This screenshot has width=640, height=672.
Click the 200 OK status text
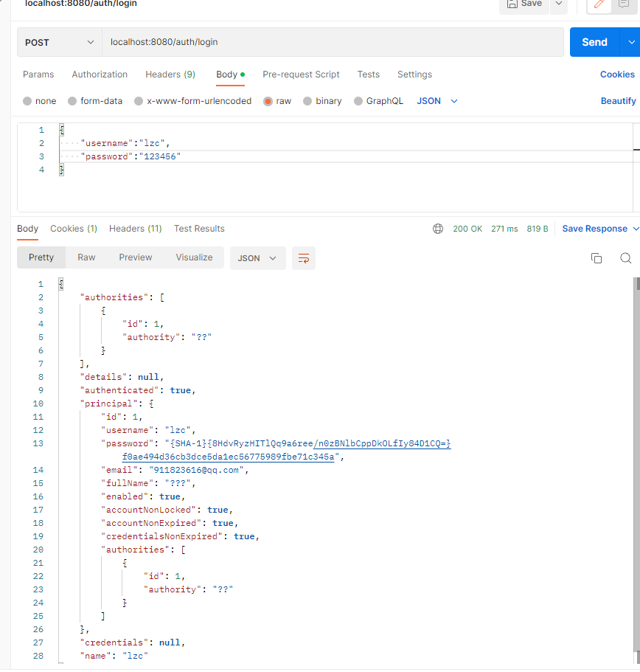tap(467, 229)
